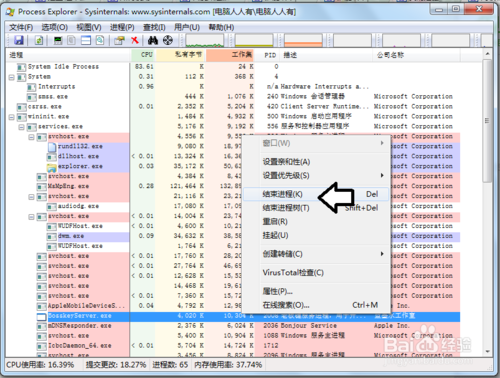This screenshot has width=500, height=378.
Task: Select the BosskeyServer.exe process row
Action: (233, 316)
